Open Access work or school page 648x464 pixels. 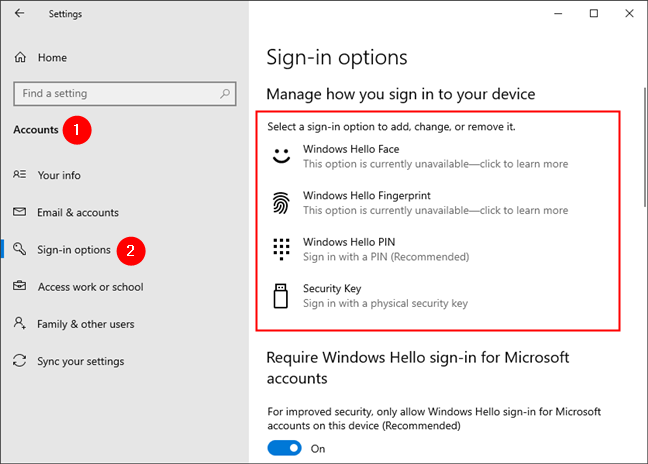tap(90, 287)
